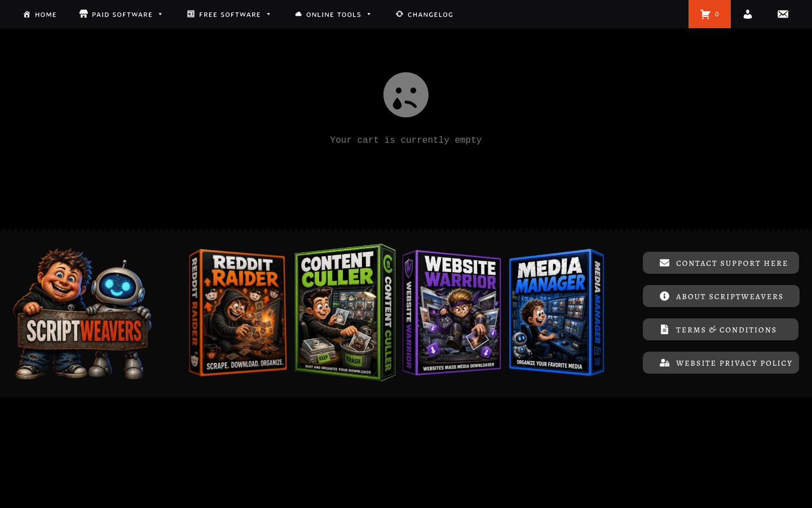Click the user account icon

click(748, 14)
